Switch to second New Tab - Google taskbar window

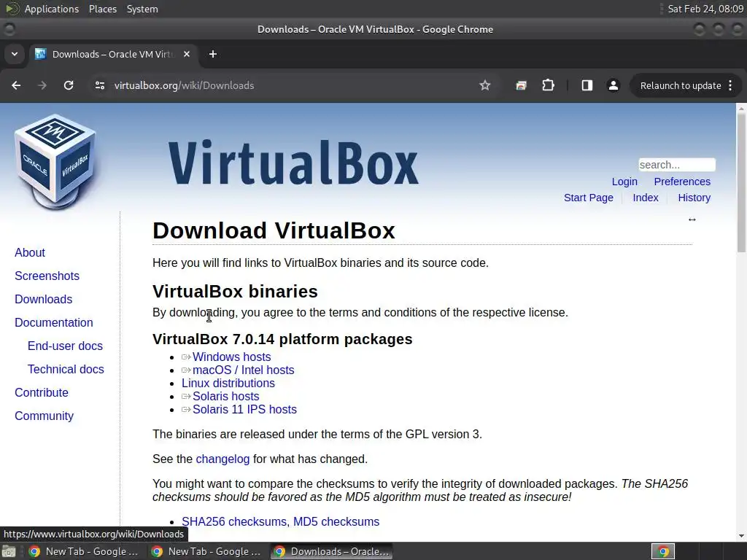(x=206, y=551)
